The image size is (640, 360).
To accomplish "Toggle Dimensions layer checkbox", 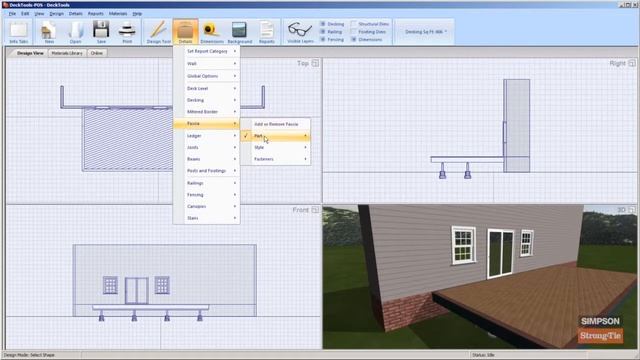I will pyautogui.click(x=353, y=40).
